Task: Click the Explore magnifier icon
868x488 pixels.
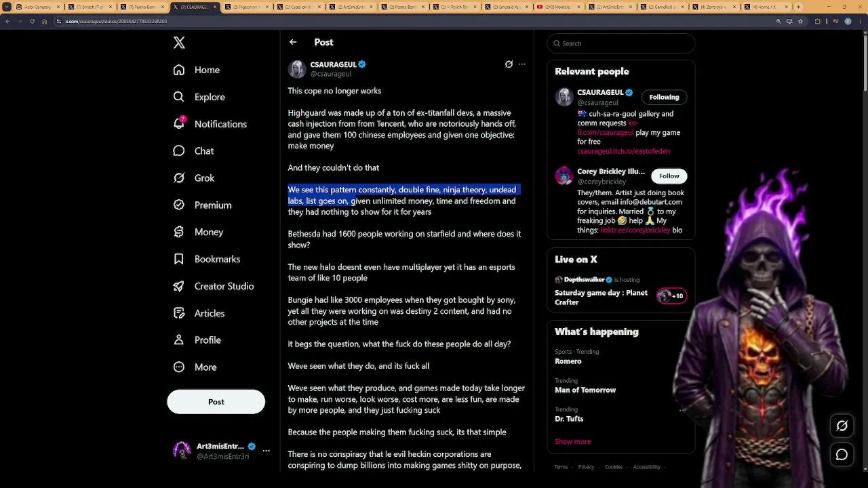Action: 179,97
